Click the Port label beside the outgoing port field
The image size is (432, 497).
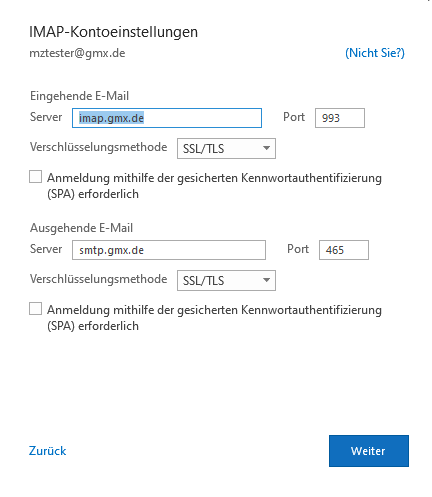[x=298, y=249]
